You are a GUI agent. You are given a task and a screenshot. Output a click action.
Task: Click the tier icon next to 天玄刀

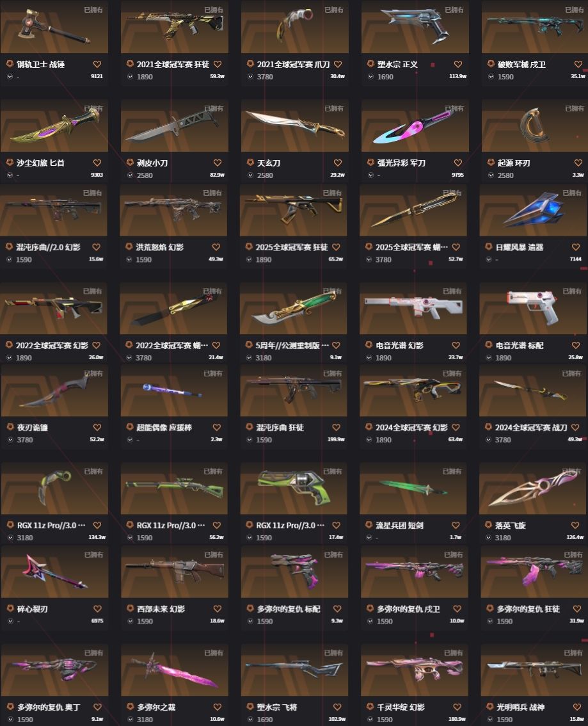250,163
